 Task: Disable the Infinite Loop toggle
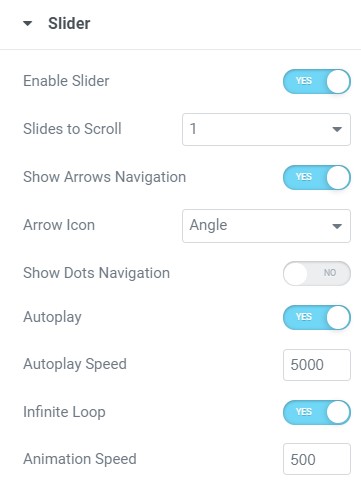[x=317, y=412]
